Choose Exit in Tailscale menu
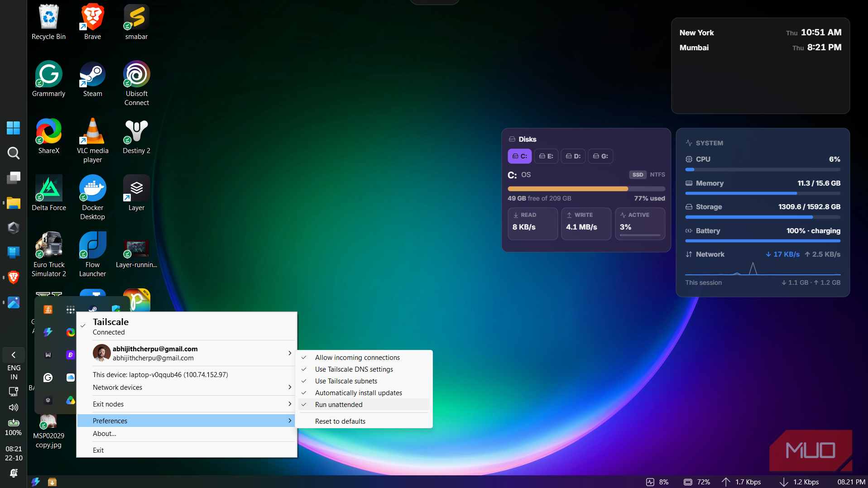Image resolution: width=868 pixels, height=488 pixels. tap(187, 450)
